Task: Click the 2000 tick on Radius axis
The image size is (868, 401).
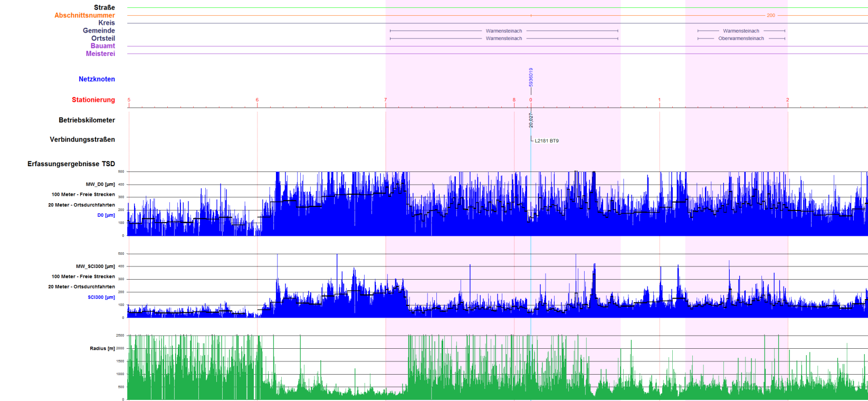Action: pyautogui.click(x=120, y=348)
